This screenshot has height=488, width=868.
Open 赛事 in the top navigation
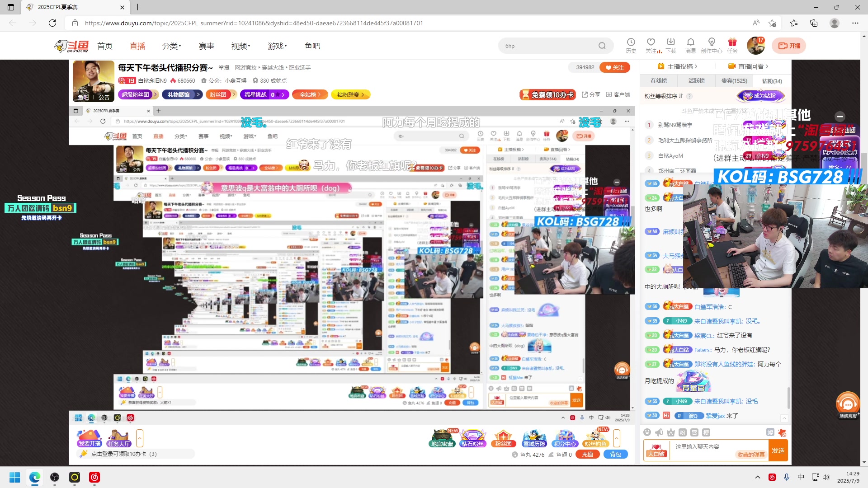207,46
